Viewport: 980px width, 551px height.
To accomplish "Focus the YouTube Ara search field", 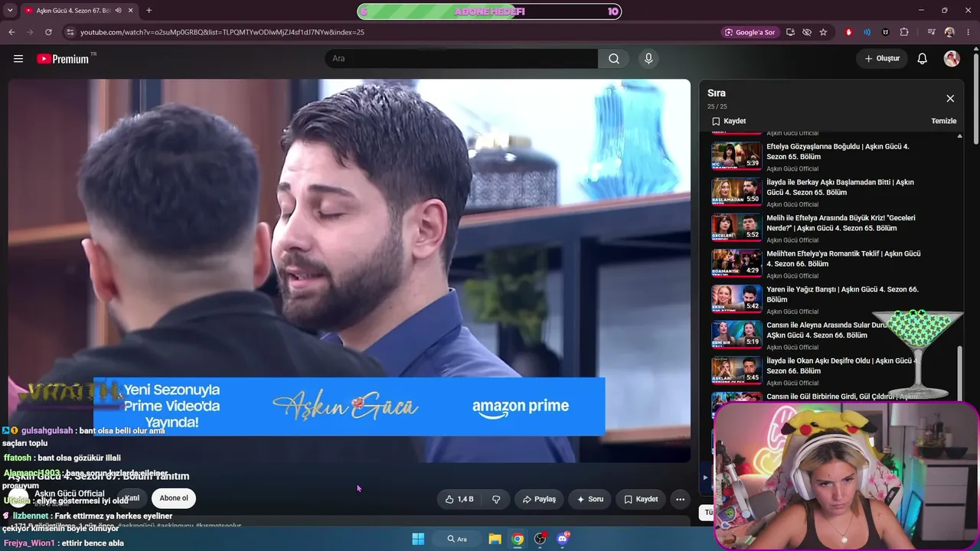I will (461, 59).
